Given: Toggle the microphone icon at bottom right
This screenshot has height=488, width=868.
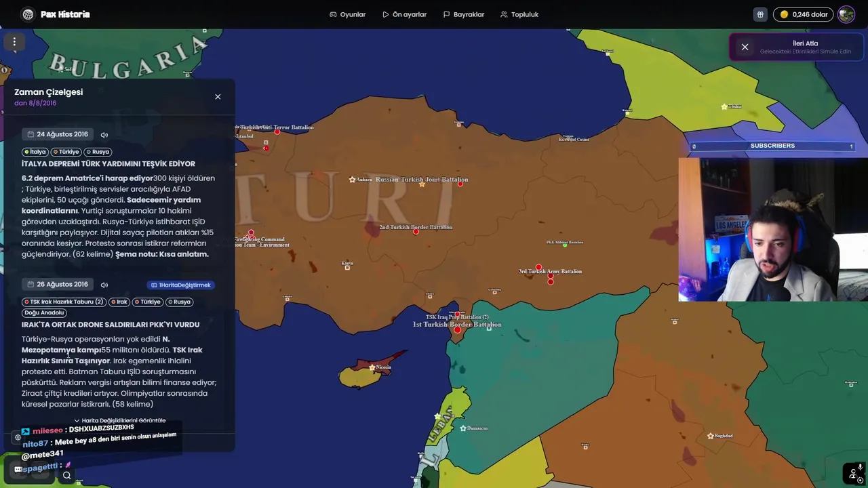Looking at the screenshot, I should coord(860,467).
